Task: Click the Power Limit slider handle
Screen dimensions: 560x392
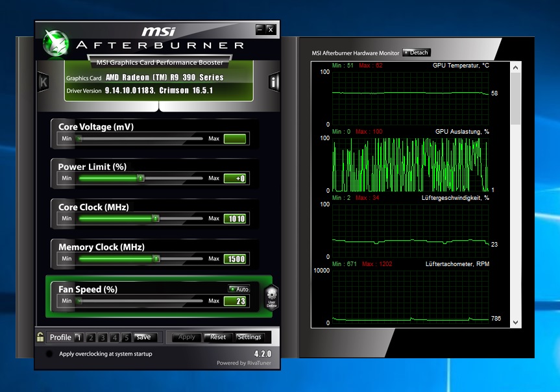Action: [x=141, y=178]
